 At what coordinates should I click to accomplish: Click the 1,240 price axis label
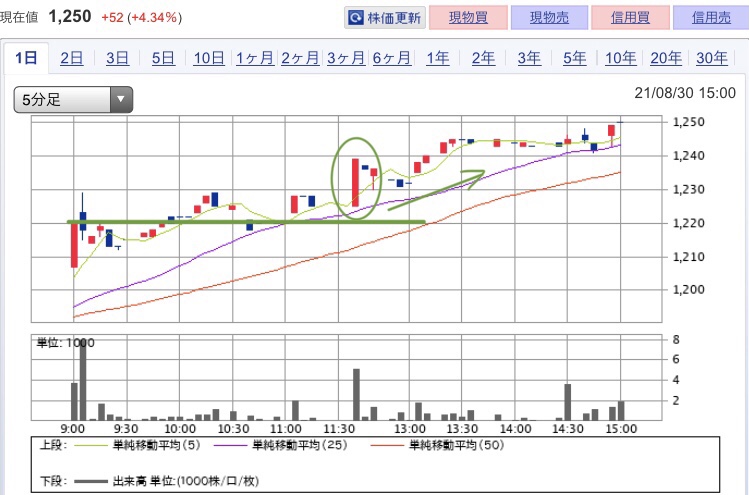click(x=688, y=156)
